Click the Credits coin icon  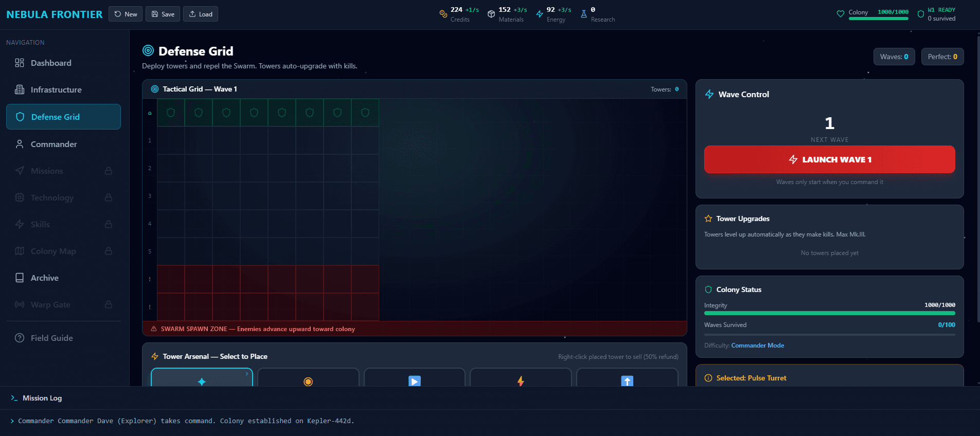click(443, 14)
